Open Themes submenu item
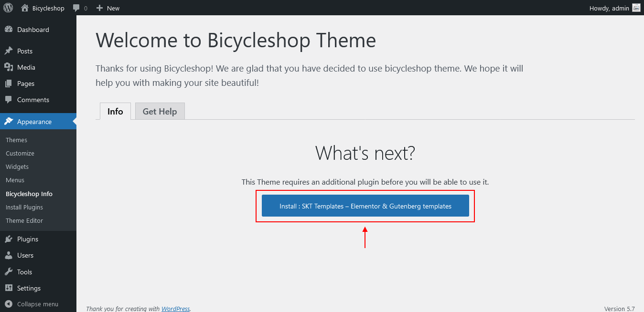Viewport: 644px width, 312px height. 16,140
